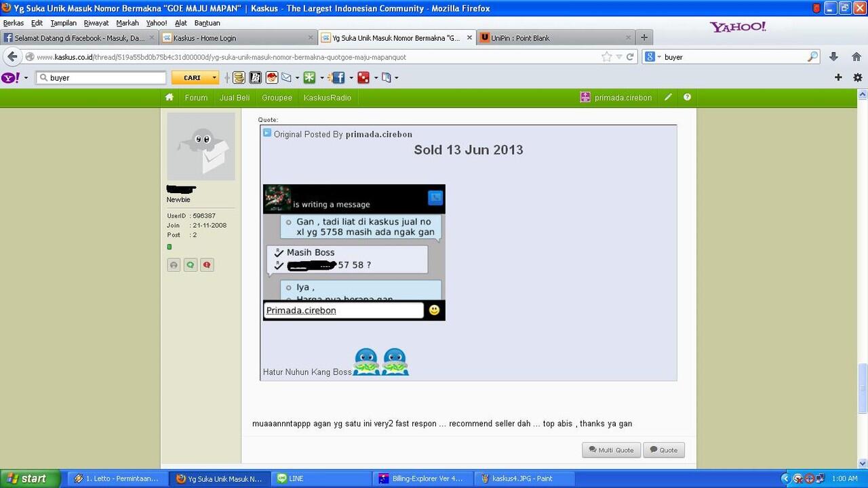Viewport: 868px width, 488px height.
Task: Click the Google search box
Action: [734, 57]
